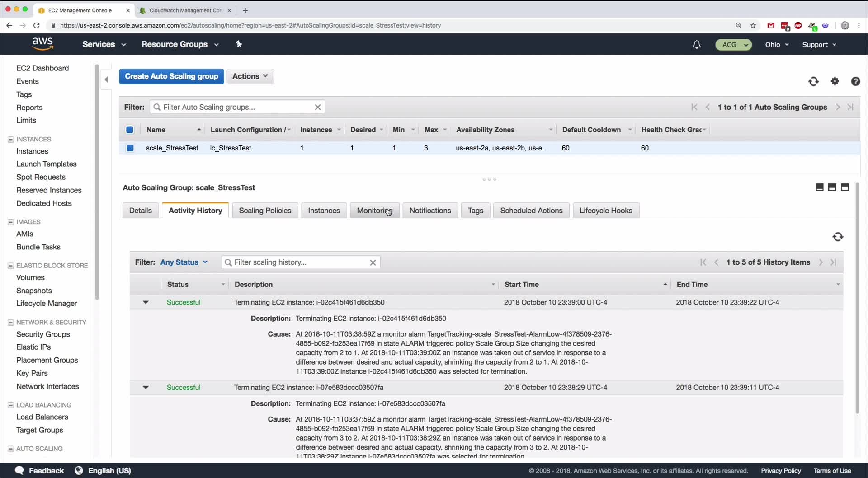Screen dimensions: 868x478
Task: Collapse the left navigation sidebar arrow
Action: click(x=106, y=80)
